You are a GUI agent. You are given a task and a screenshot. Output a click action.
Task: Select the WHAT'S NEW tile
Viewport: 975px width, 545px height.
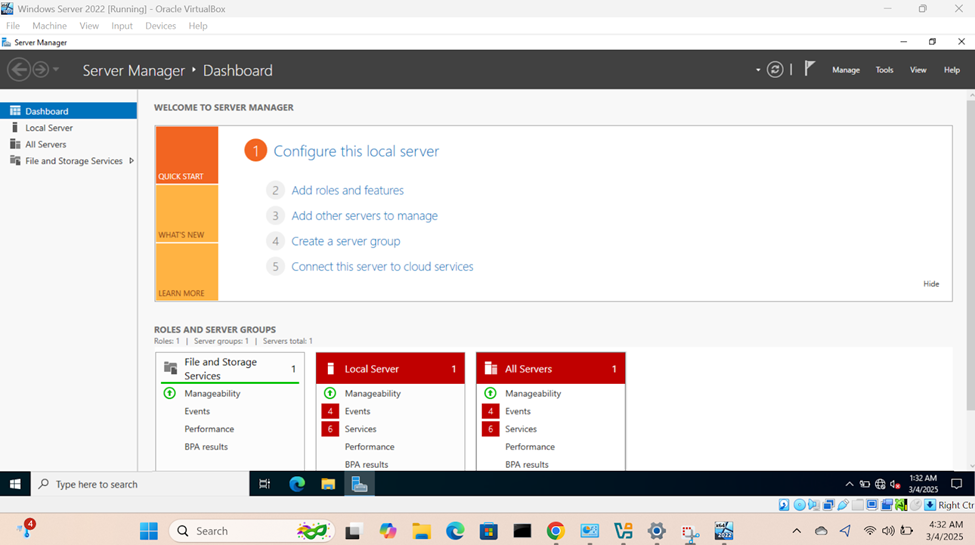[187, 213]
